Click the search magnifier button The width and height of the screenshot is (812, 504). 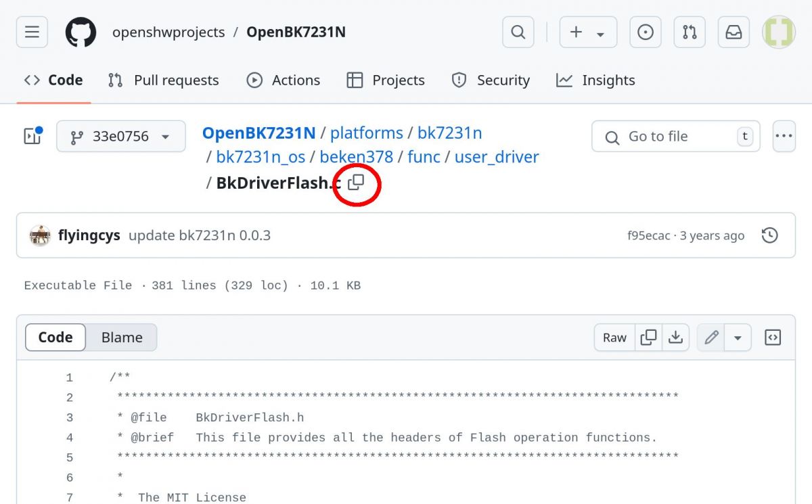pyautogui.click(x=518, y=32)
